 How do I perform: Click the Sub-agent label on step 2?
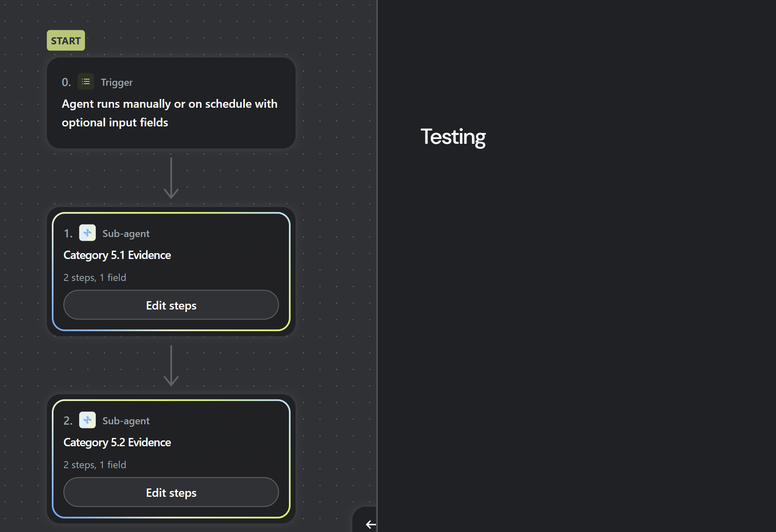click(x=126, y=421)
